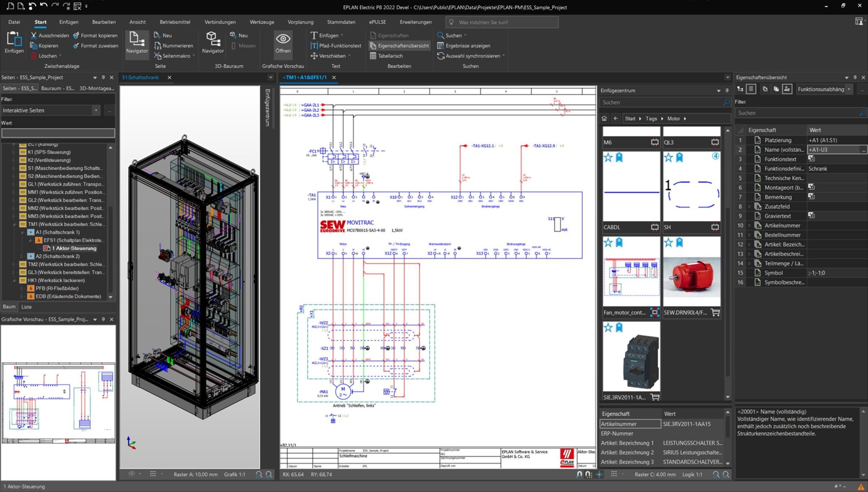Click Ergebnisse anzeigen in the Suchen group
This screenshot has height=492, width=868.
(468, 45)
